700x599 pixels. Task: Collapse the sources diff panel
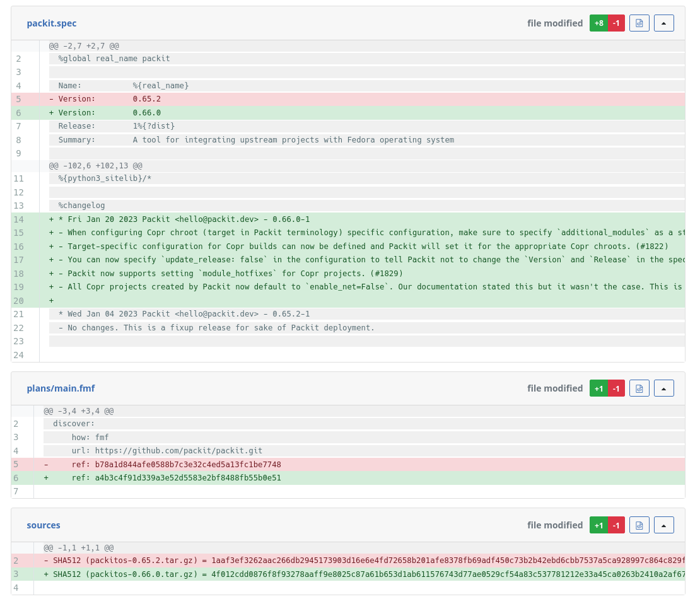coord(663,525)
